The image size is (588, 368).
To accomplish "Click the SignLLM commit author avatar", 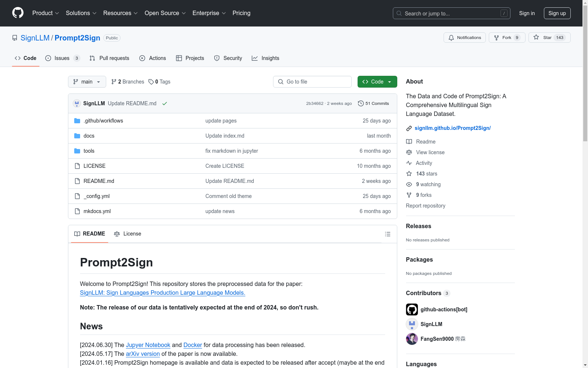I will (77, 103).
